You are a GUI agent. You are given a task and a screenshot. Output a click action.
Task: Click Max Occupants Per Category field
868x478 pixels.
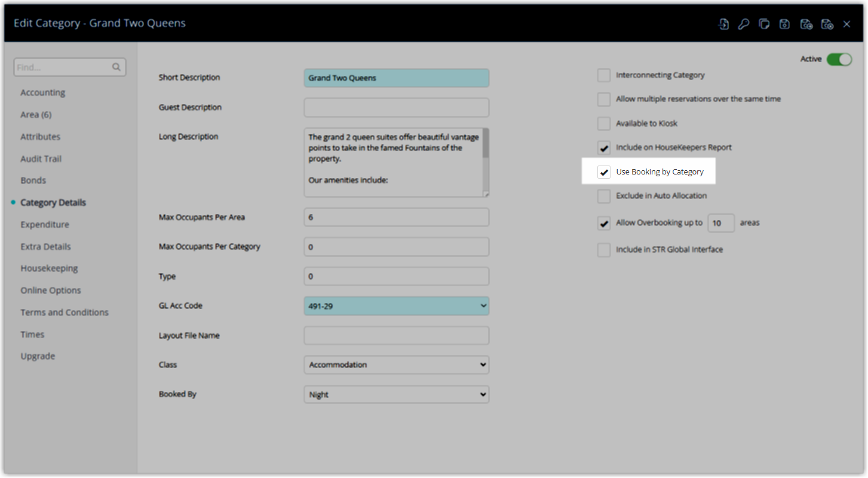[397, 247]
